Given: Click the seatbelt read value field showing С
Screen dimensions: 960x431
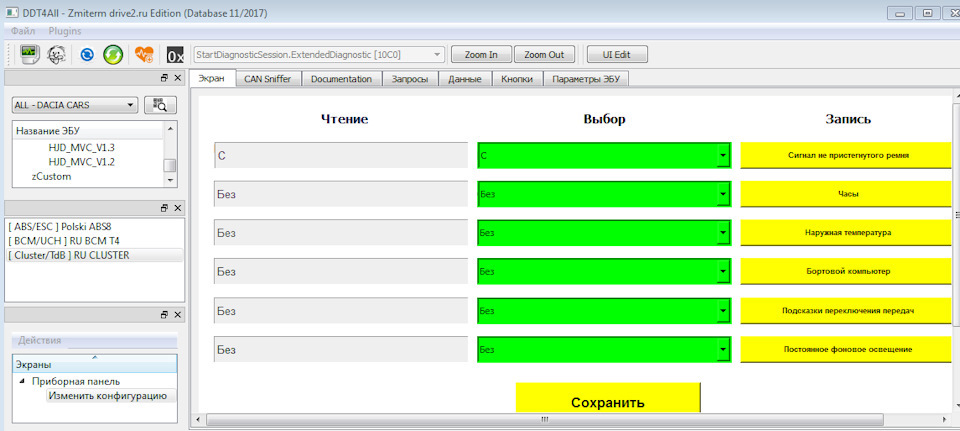Looking at the screenshot, I should pyautogui.click(x=341, y=156).
